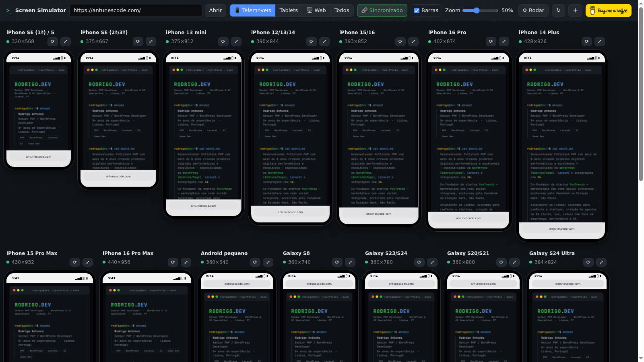
Task: Toggle the Sincronizado sync button
Action: click(382, 10)
